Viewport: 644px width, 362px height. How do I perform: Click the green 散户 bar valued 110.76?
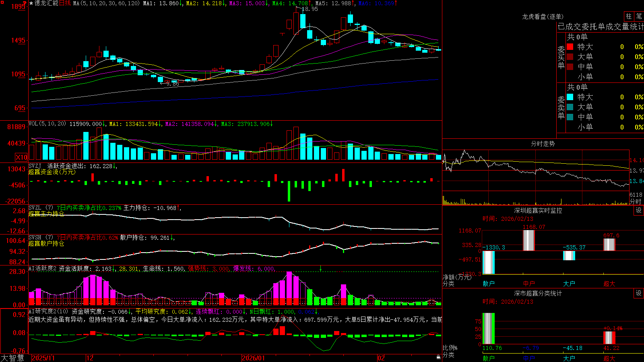[x=489, y=329]
